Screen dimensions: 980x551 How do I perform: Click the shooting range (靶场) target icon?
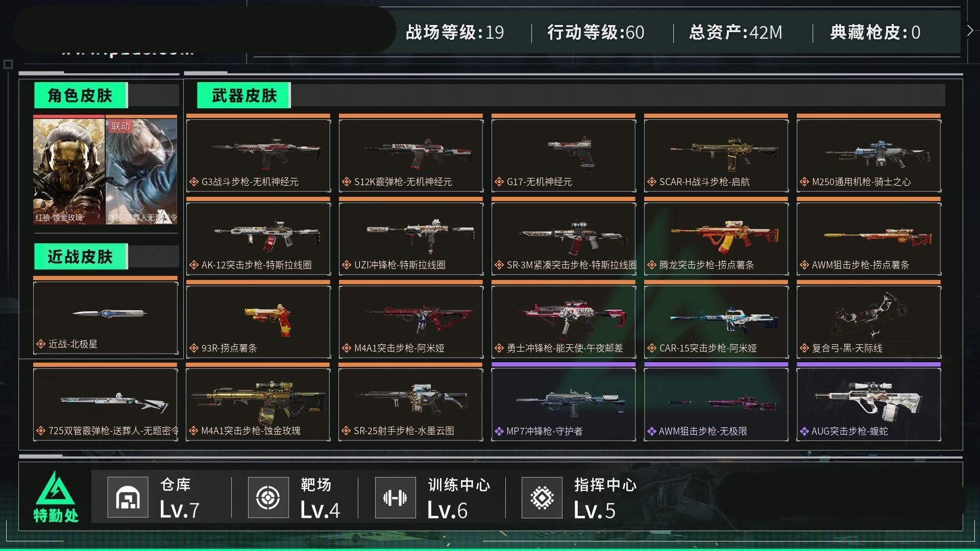point(268,497)
